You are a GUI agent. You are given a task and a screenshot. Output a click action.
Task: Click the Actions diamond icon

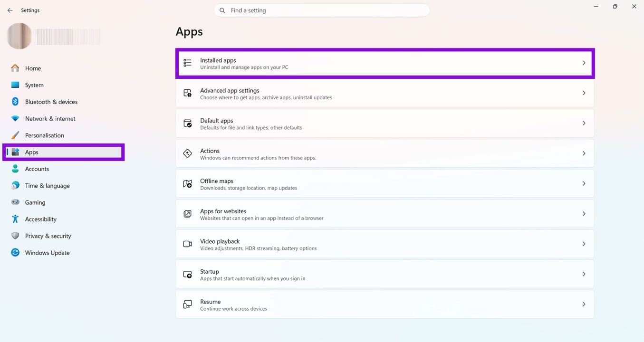(x=188, y=153)
